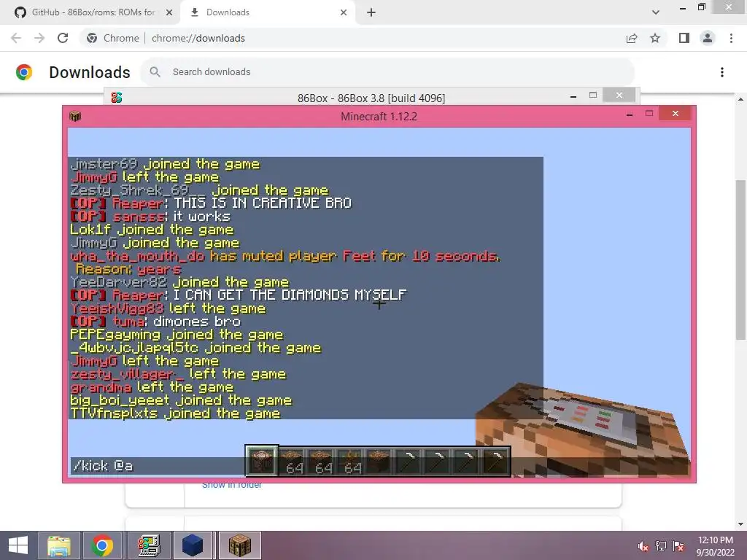Image resolution: width=747 pixels, height=560 pixels.
Task: Open the tab search dropdown chevron
Action: [656, 12]
